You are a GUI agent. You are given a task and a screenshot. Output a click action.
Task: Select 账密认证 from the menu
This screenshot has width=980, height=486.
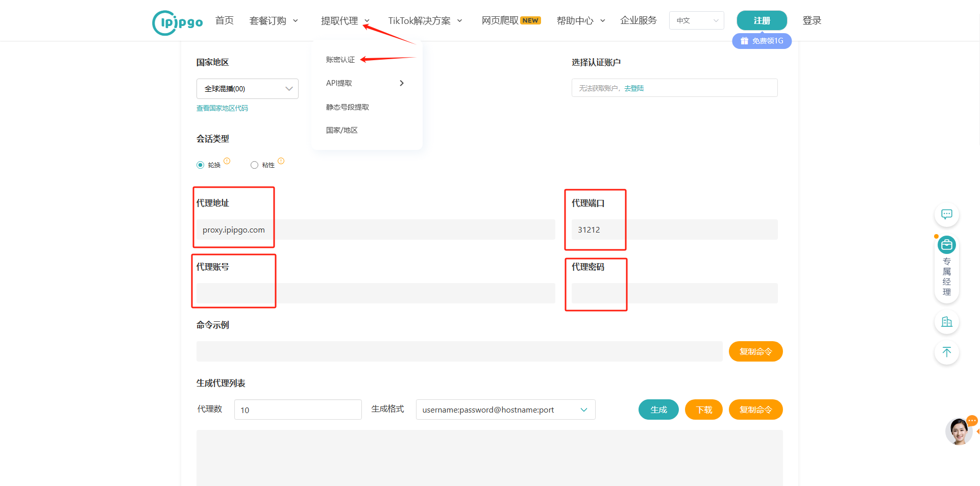340,59
